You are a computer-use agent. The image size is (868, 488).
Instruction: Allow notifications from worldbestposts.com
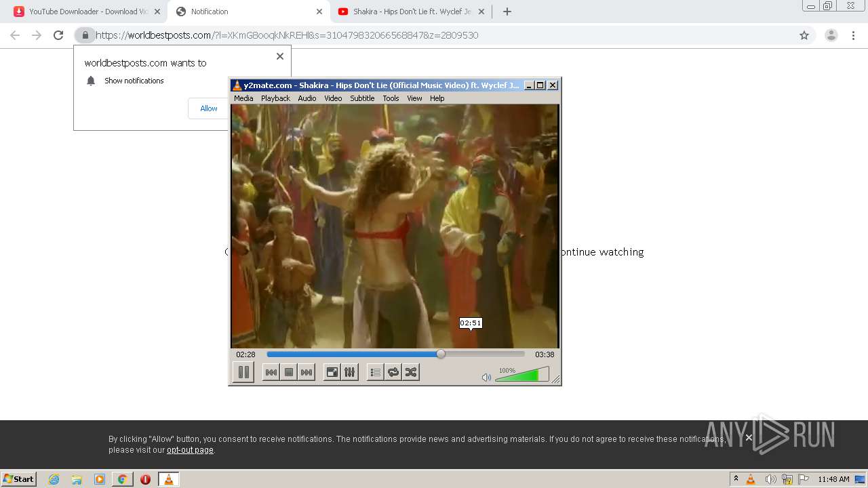click(209, 108)
